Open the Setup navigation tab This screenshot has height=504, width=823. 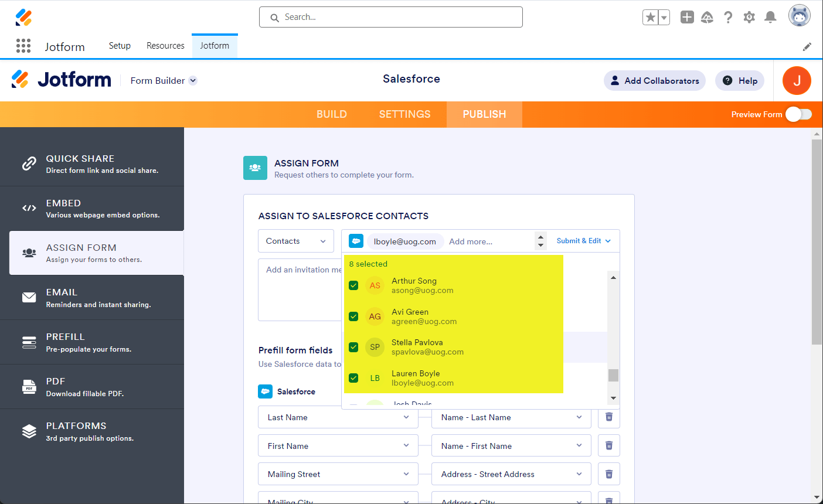coord(120,46)
